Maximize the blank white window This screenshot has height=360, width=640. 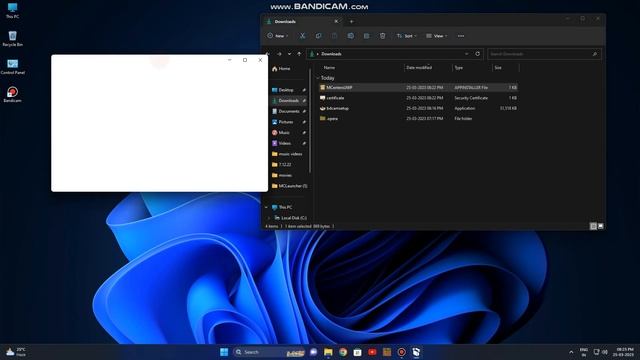click(245, 60)
